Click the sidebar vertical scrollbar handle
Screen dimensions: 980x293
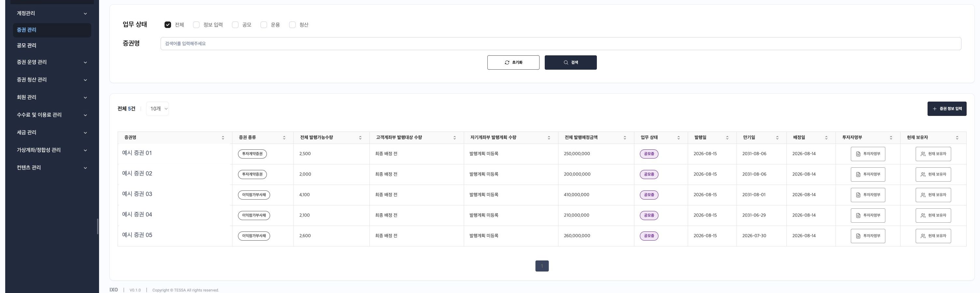(x=98, y=227)
